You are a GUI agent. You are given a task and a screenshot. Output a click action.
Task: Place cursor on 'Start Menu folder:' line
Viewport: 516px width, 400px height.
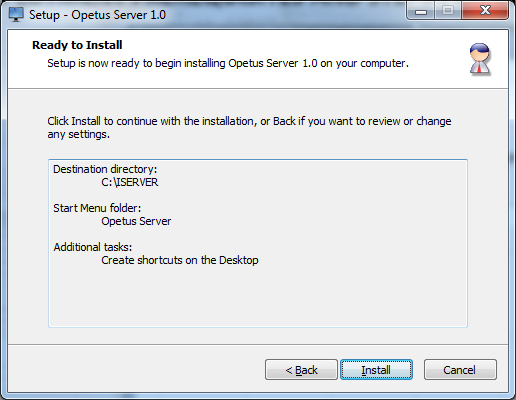(x=97, y=208)
